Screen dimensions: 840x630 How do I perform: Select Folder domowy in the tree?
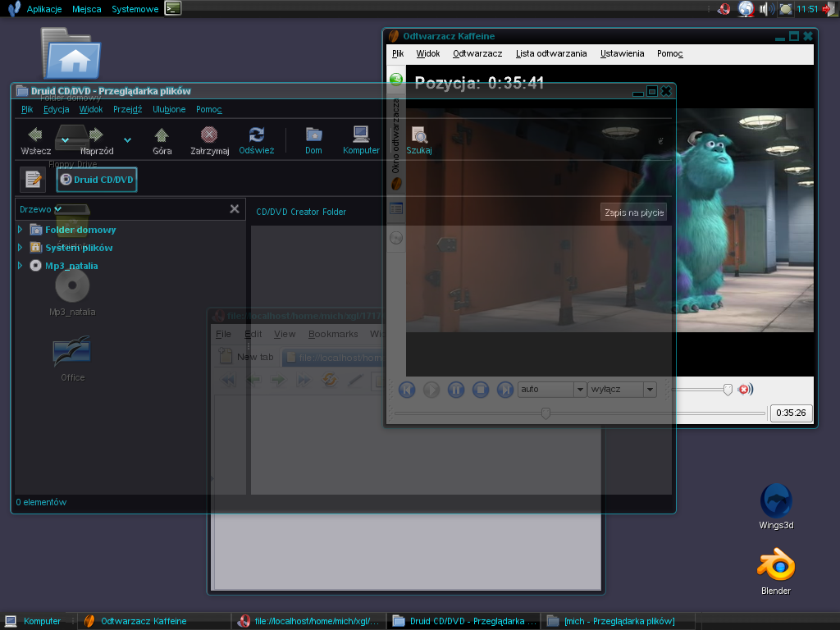[80, 230]
